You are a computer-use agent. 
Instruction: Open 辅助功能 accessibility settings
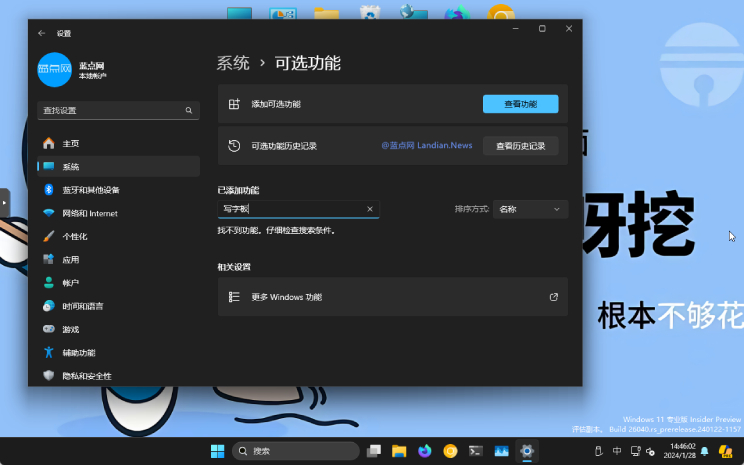pos(78,352)
